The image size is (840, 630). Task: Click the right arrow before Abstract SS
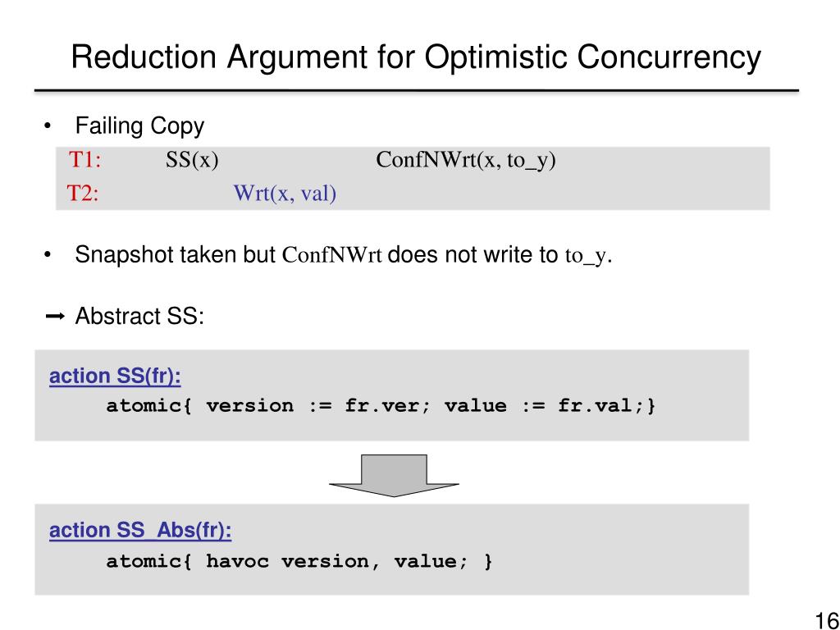coord(56,317)
